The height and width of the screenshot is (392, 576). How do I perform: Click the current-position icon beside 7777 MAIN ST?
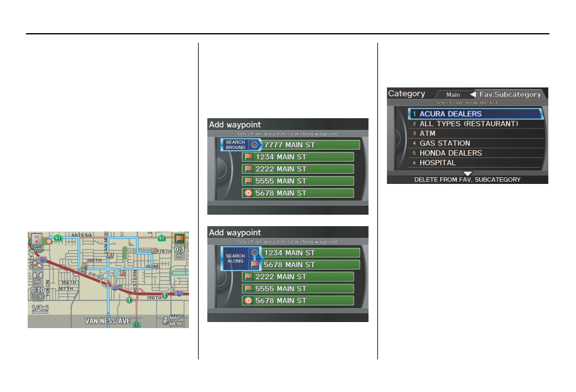click(x=254, y=145)
